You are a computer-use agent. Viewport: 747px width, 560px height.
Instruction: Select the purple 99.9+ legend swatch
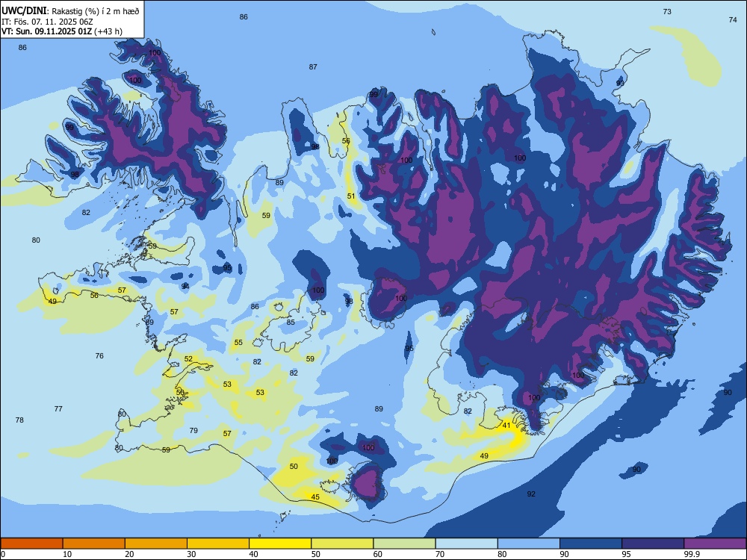pyautogui.click(x=715, y=544)
